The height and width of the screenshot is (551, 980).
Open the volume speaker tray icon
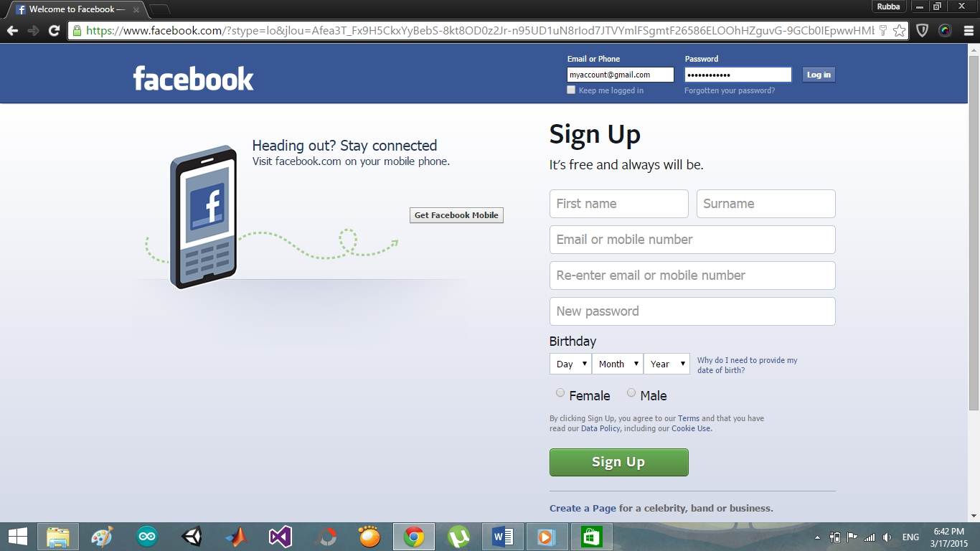pyautogui.click(x=887, y=537)
